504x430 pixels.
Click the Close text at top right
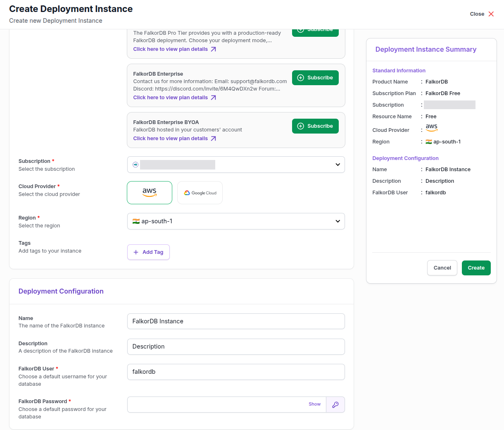click(477, 14)
